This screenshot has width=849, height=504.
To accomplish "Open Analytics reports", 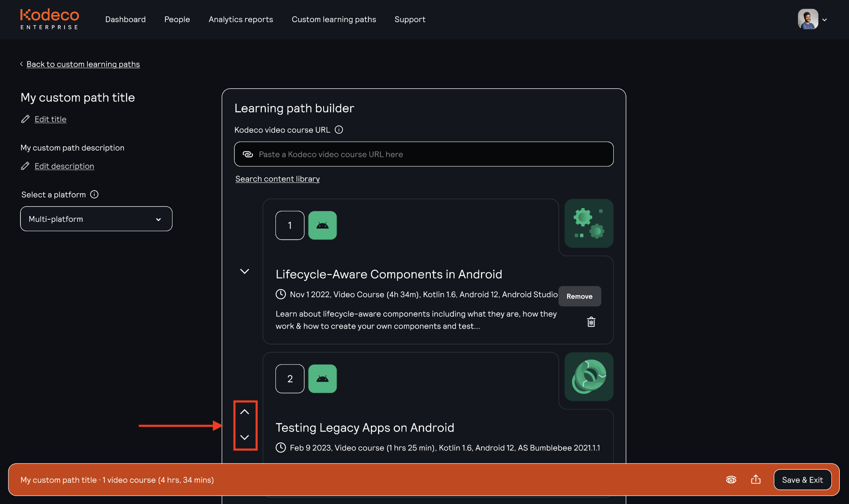I will (241, 19).
